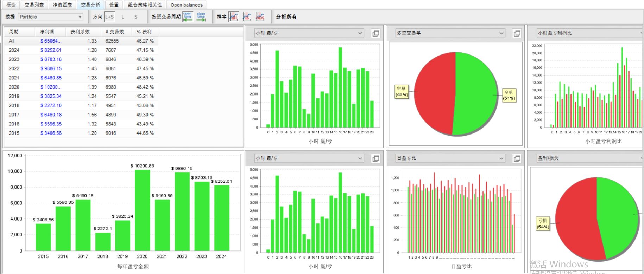
Task: Select the close time trade period icon
Action: (201, 17)
